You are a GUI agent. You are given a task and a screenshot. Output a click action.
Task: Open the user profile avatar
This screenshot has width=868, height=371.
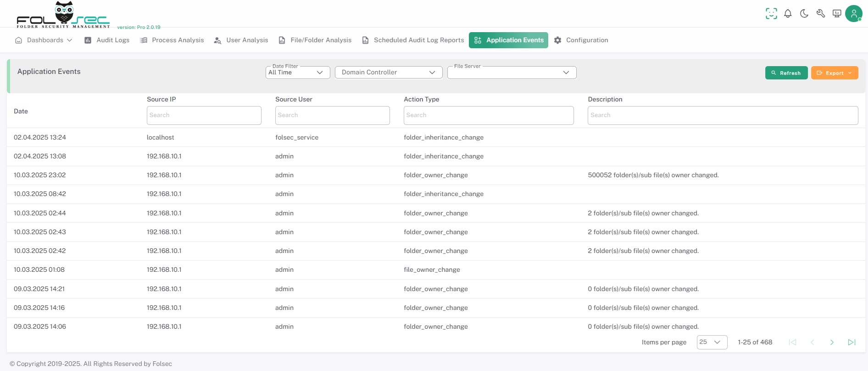tap(853, 14)
